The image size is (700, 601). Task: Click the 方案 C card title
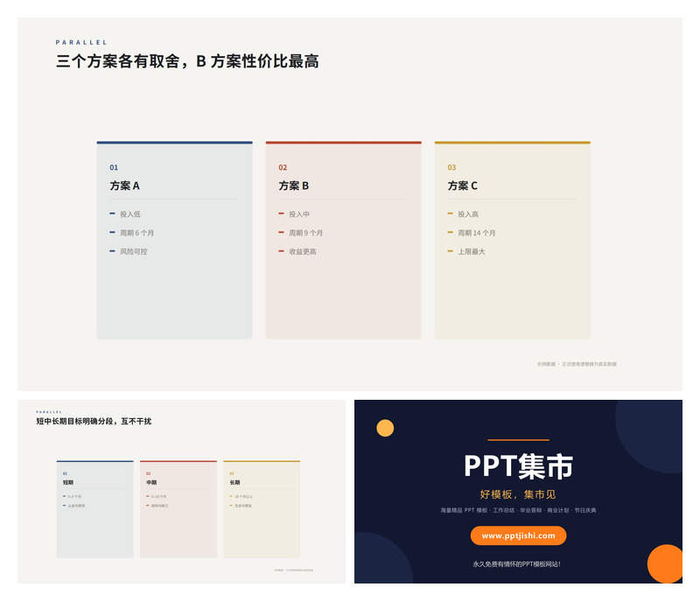463,185
